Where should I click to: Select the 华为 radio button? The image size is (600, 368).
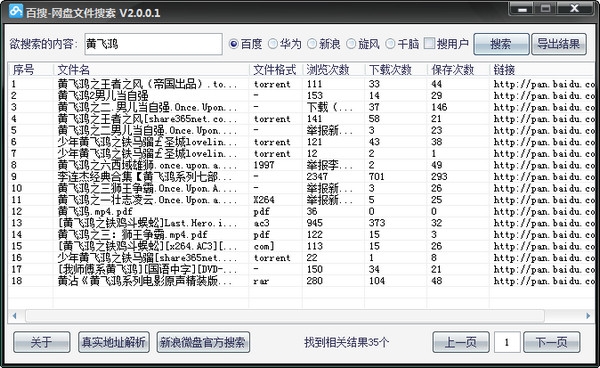(x=272, y=44)
